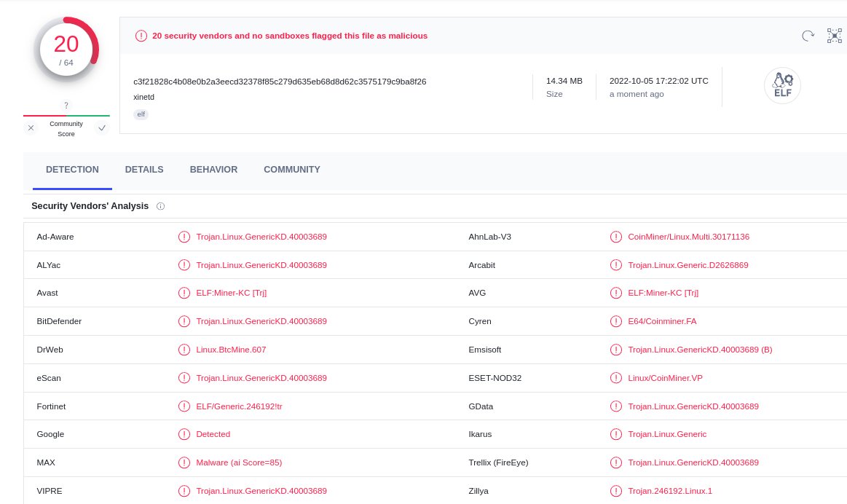The height and width of the screenshot is (504, 847).
Task: Click the Security Vendors' Analysis heading
Action: [90, 206]
